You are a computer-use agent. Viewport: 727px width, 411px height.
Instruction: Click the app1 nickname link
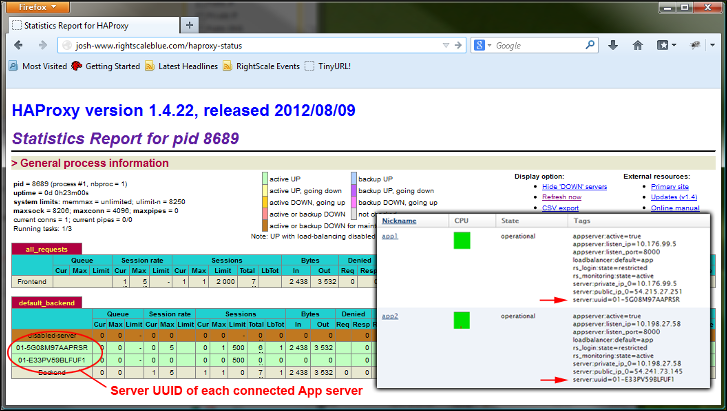tap(389, 236)
